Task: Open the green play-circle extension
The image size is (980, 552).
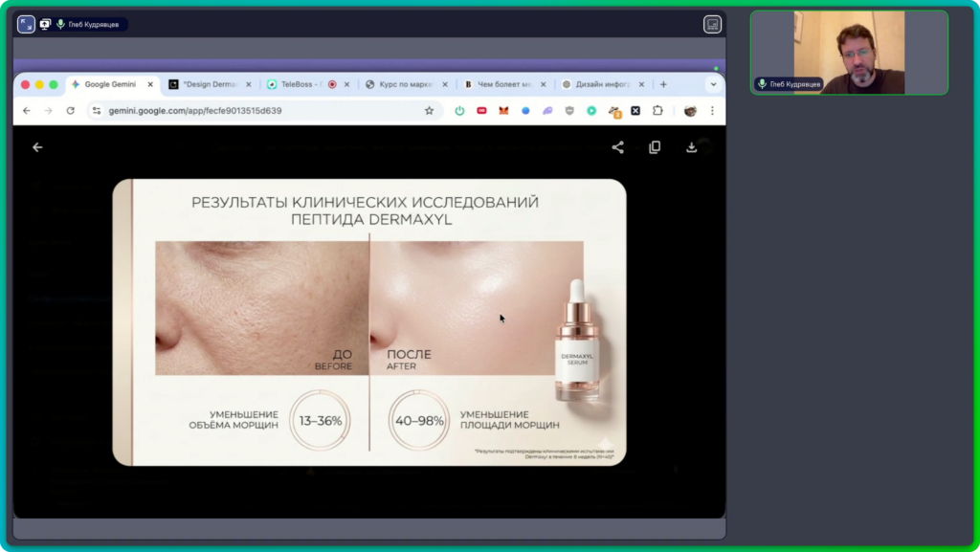Action: click(591, 111)
